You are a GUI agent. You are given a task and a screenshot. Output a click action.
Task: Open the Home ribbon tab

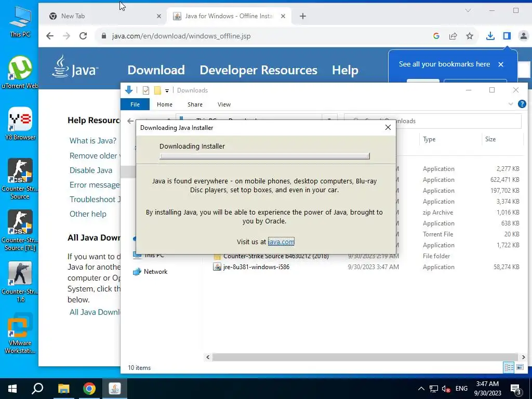165,104
